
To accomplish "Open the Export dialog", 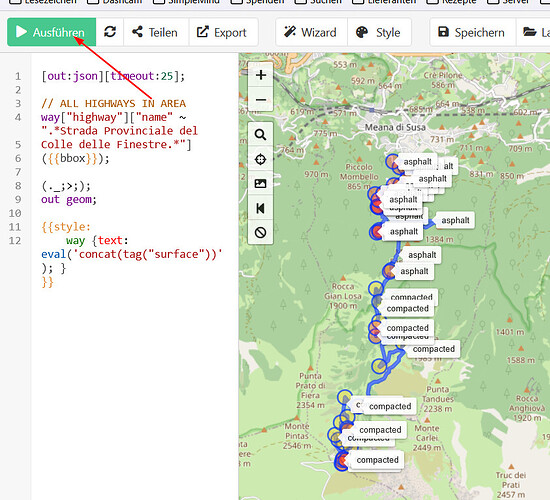I will [x=222, y=32].
